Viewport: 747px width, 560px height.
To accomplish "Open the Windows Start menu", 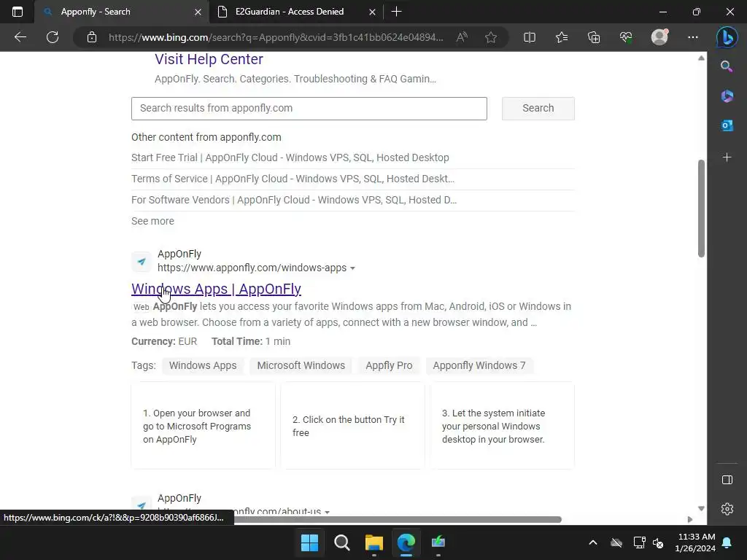I will (309, 542).
